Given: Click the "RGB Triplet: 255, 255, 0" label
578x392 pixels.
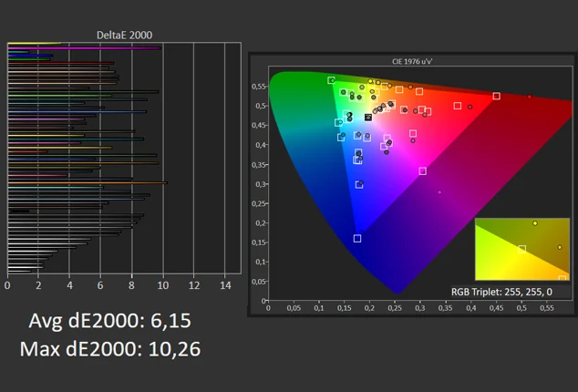Looking at the screenshot, I should 501,292.
